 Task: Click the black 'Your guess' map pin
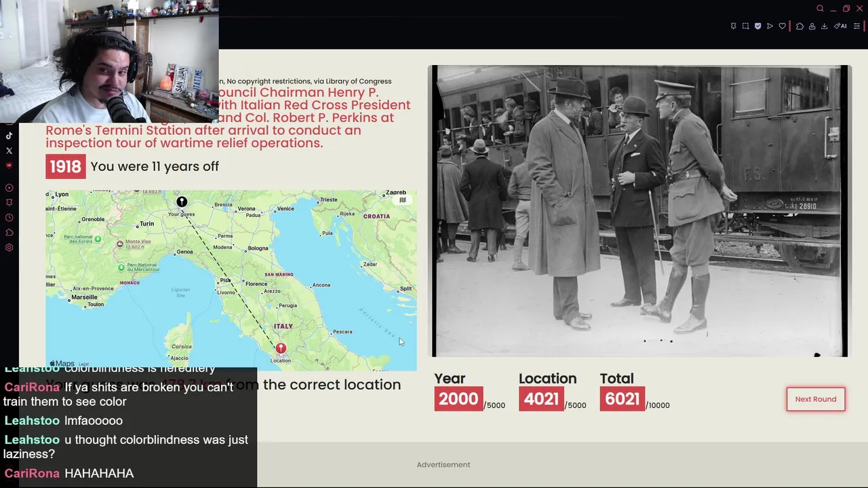(182, 202)
